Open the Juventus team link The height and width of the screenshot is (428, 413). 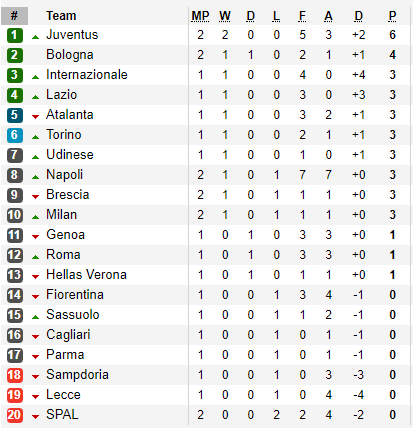tap(72, 35)
